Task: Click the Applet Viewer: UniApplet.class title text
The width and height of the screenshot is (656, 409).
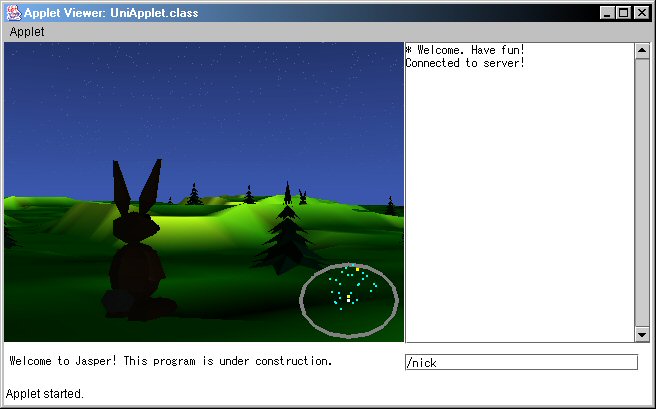Action: coord(111,13)
